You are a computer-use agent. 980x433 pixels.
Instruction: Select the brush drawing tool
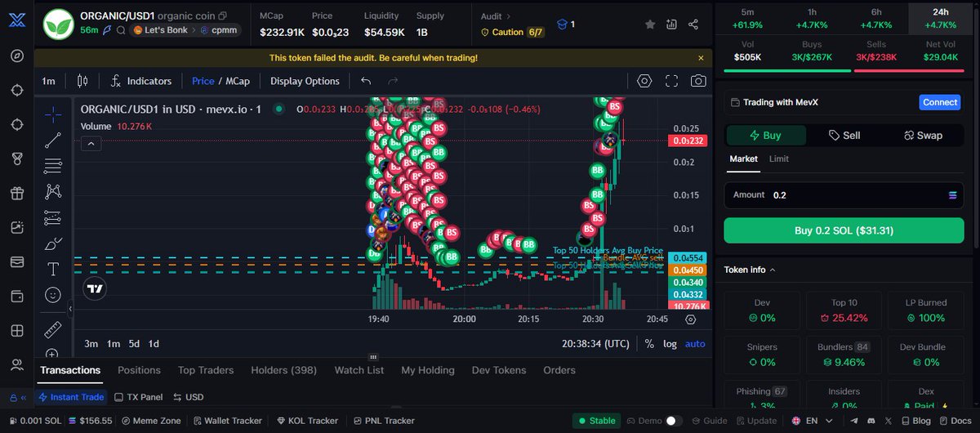[x=53, y=243]
